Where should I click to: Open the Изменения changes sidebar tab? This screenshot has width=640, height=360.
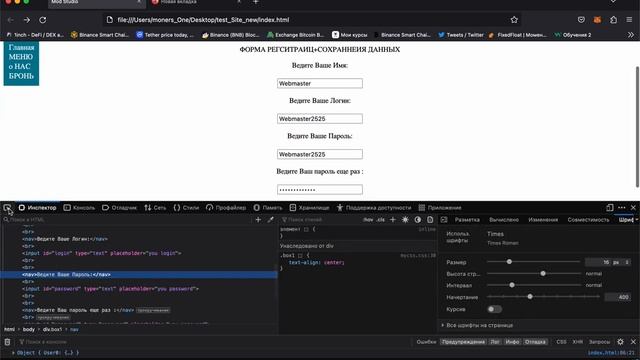[543, 220]
